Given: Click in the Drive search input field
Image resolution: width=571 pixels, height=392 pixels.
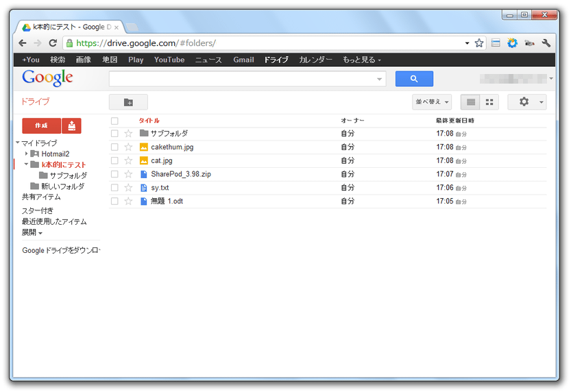Looking at the screenshot, I should point(242,79).
